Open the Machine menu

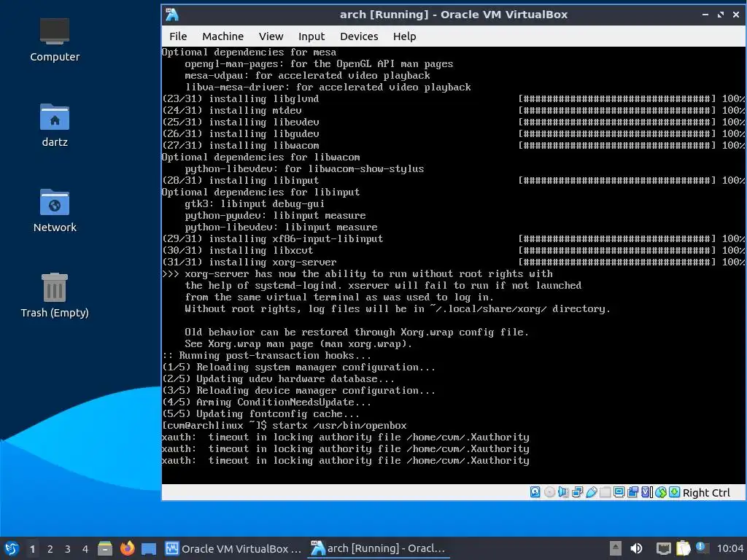222,36
